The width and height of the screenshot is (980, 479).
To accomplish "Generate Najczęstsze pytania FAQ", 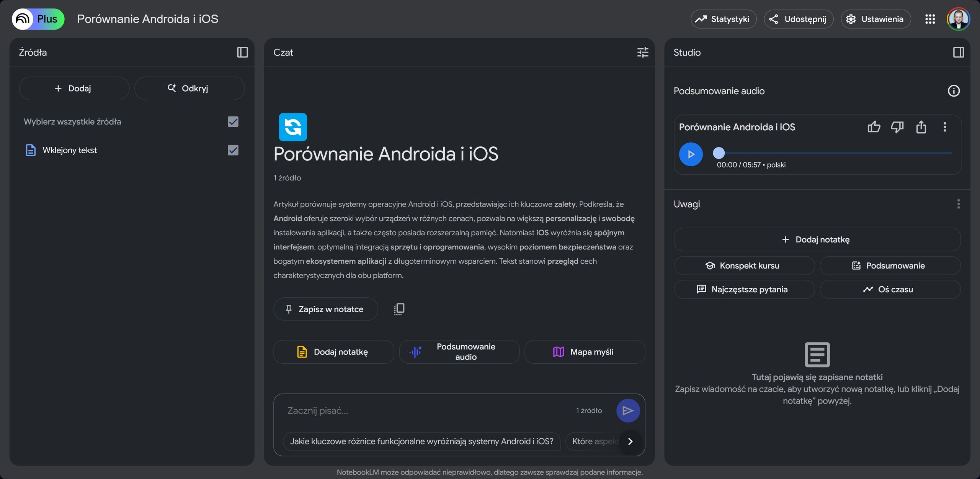I will [x=744, y=290].
